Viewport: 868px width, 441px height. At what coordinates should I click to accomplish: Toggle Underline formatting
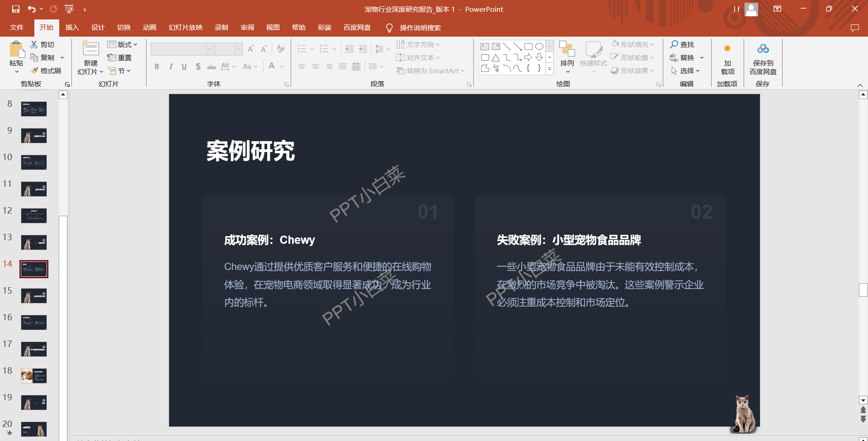pos(184,66)
